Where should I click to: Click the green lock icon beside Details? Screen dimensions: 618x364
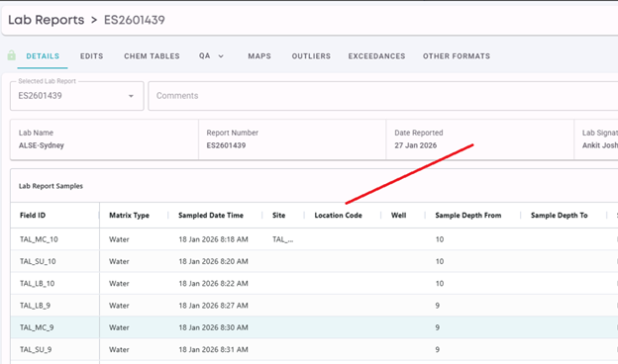[12, 55]
